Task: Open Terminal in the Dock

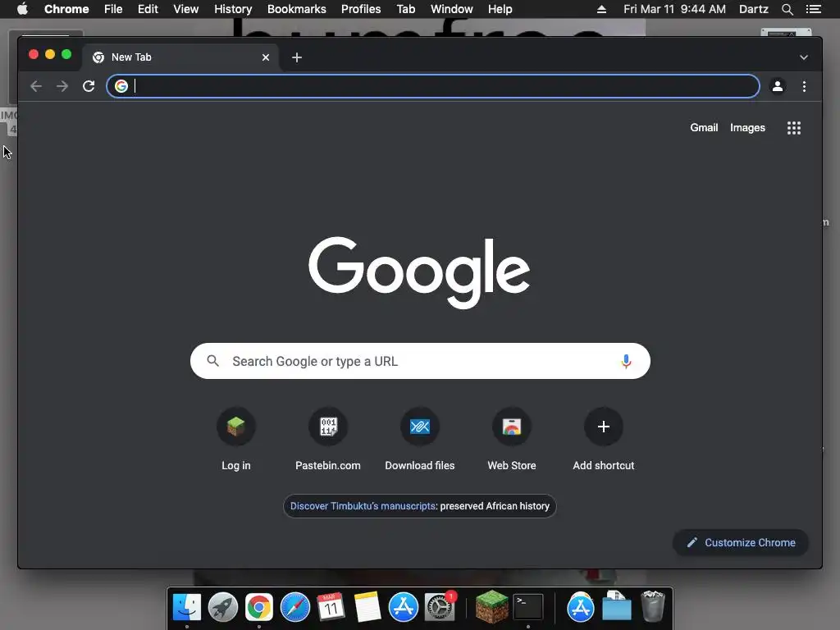Action: point(528,608)
